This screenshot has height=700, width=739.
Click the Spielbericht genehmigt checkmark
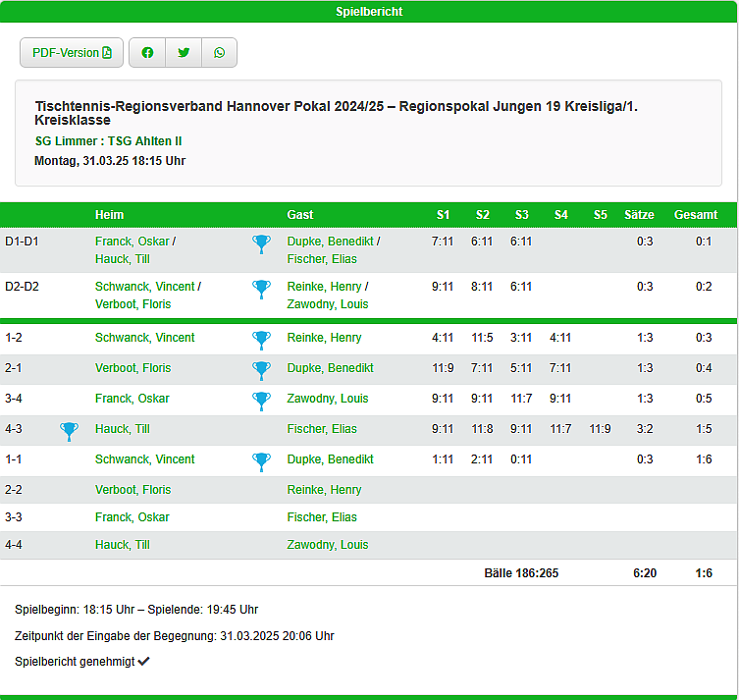144,662
